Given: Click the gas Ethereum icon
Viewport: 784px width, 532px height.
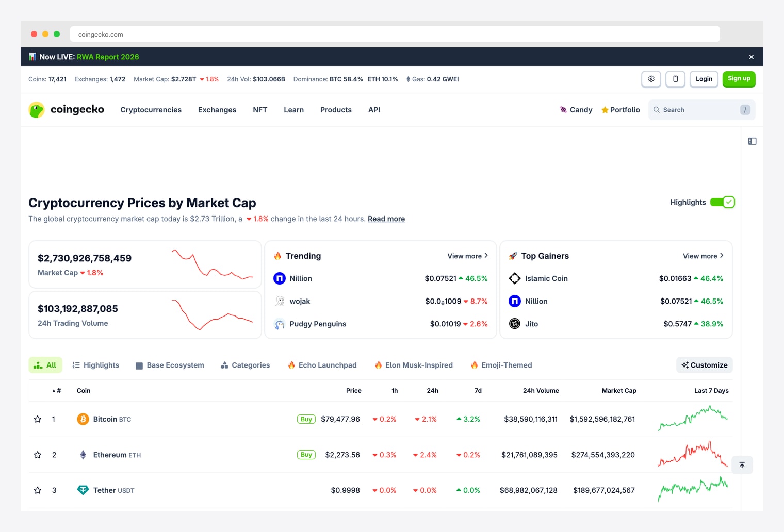Looking at the screenshot, I should (x=408, y=79).
